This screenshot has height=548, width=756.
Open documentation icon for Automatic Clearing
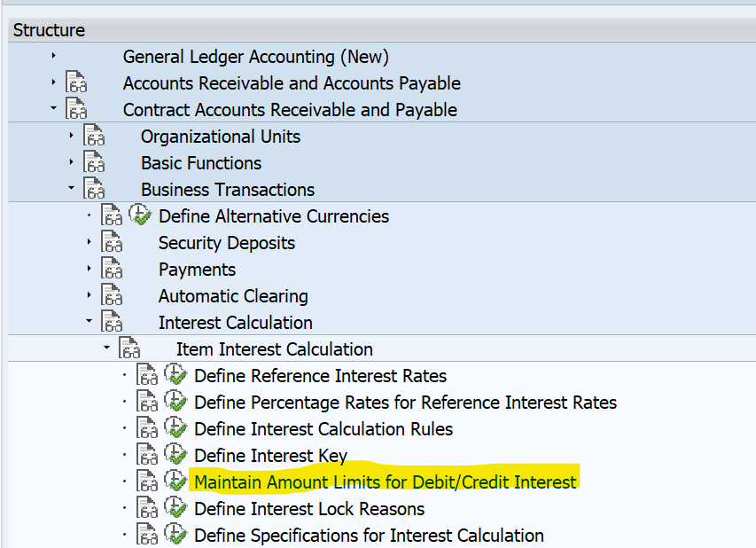[x=112, y=294]
